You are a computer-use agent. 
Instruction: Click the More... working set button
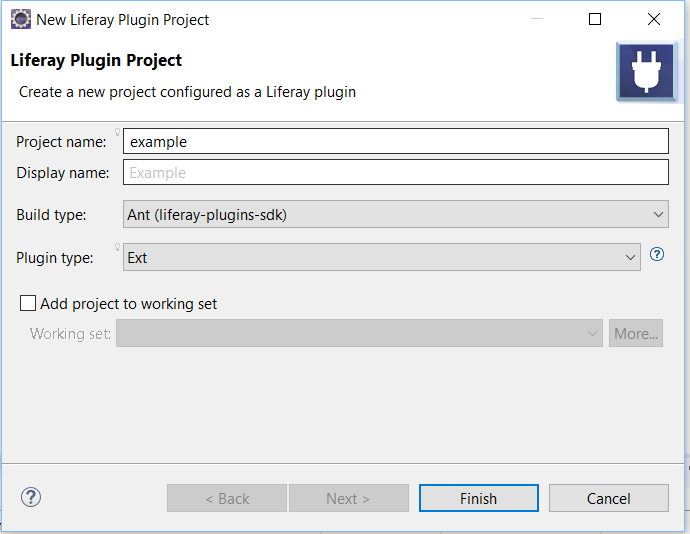click(x=636, y=333)
